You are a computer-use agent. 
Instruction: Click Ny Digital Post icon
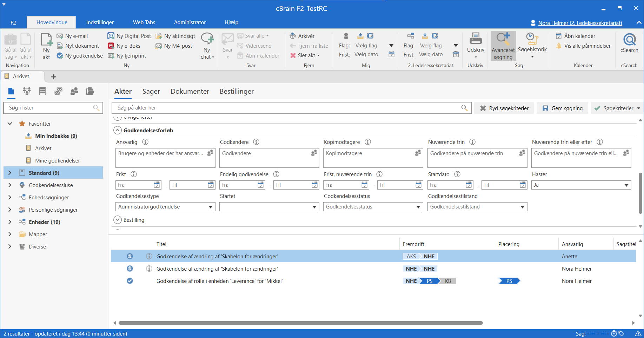[x=111, y=36]
